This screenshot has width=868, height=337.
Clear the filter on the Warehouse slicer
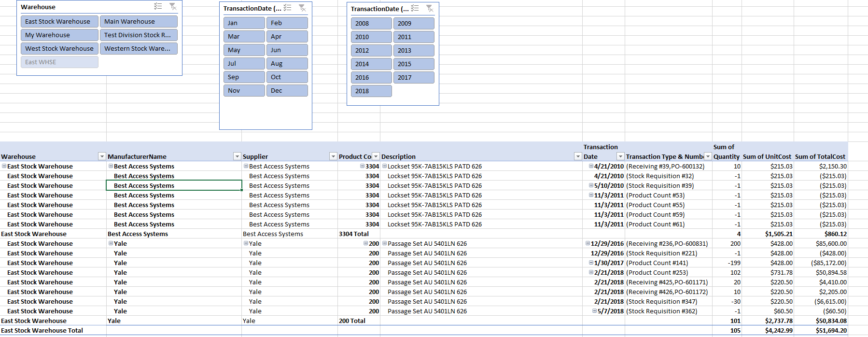(x=173, y=7)
